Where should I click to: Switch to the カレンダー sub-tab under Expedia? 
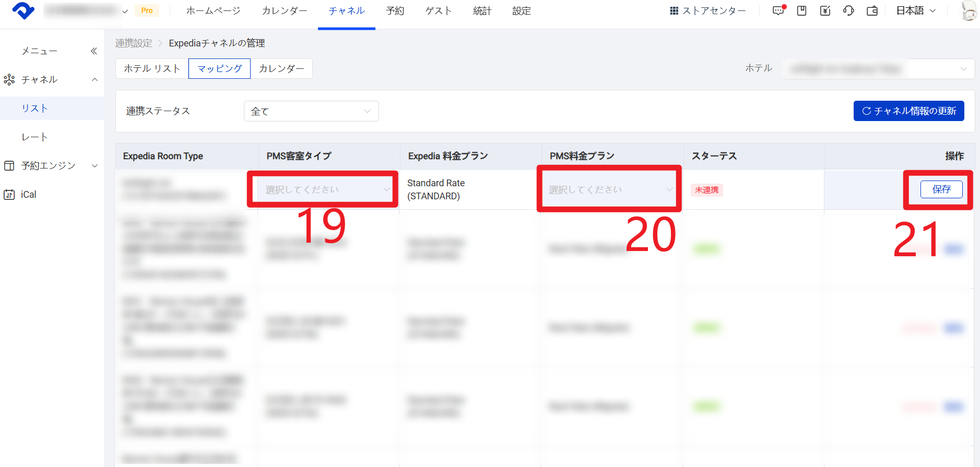pyautogui.click(x=281, y=68)
